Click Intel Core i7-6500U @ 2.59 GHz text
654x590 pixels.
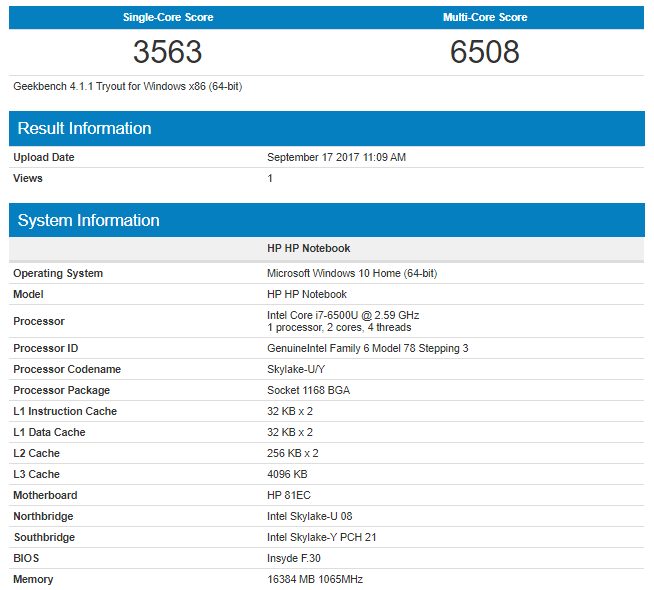coord(343,315)
